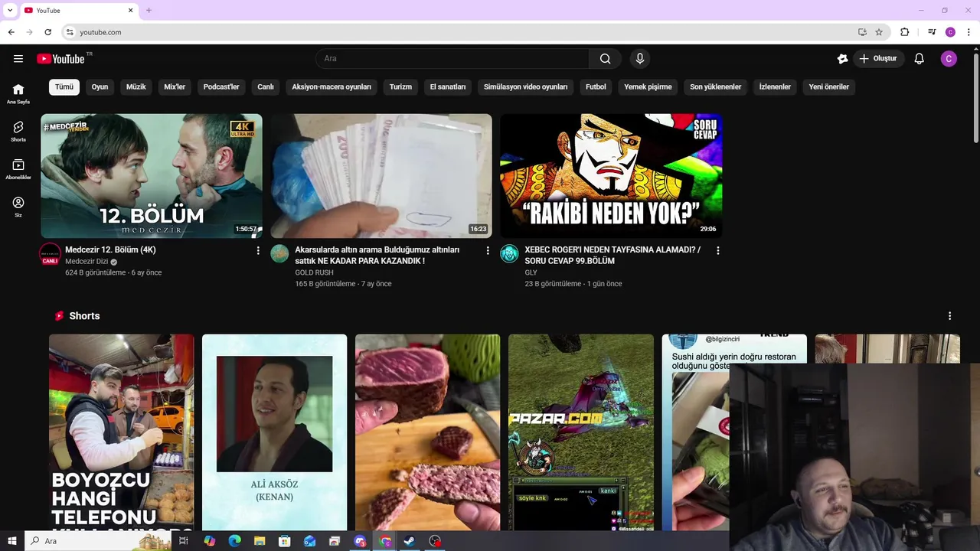Open the bell notifications

click(x=920, y=59)
